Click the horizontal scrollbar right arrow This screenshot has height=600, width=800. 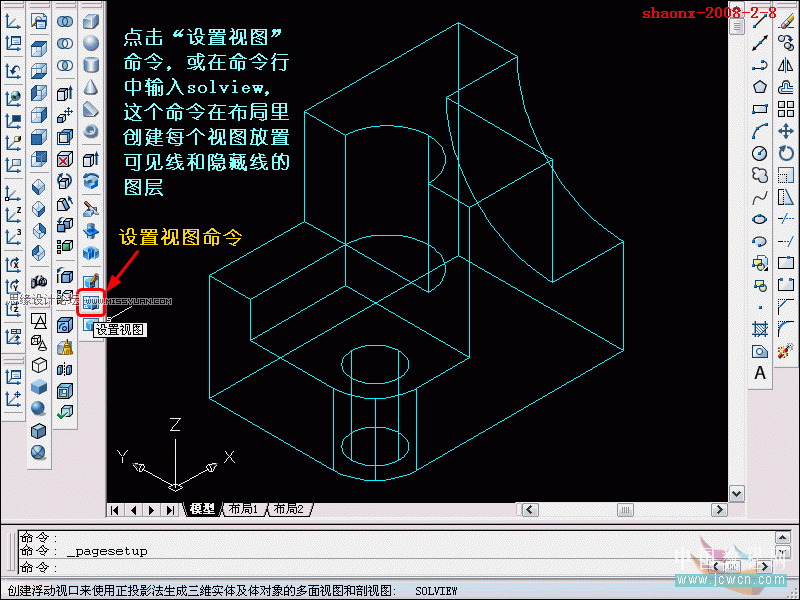click(x=719, y=510)
